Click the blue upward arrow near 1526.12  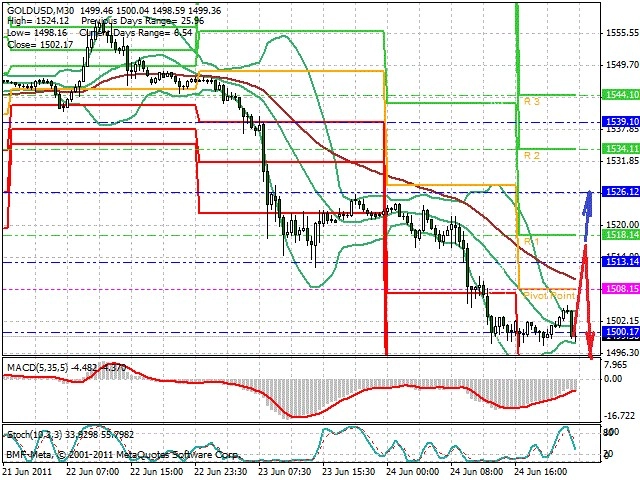(587, 216)
